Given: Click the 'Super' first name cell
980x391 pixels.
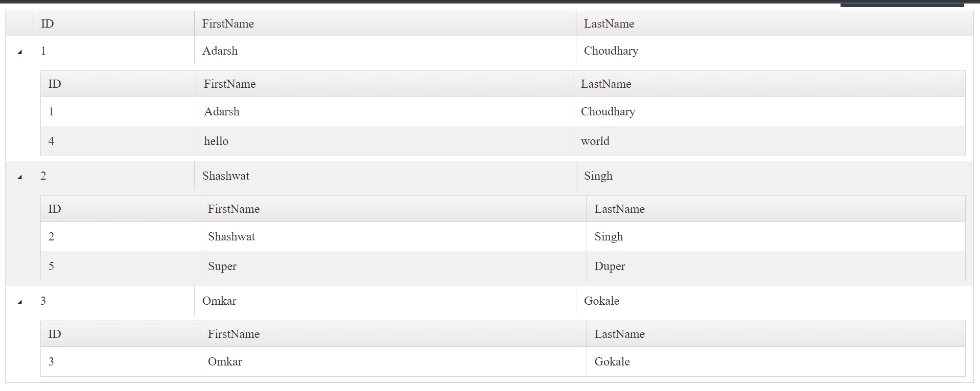Looking at the screenshot, I should 222,266.
